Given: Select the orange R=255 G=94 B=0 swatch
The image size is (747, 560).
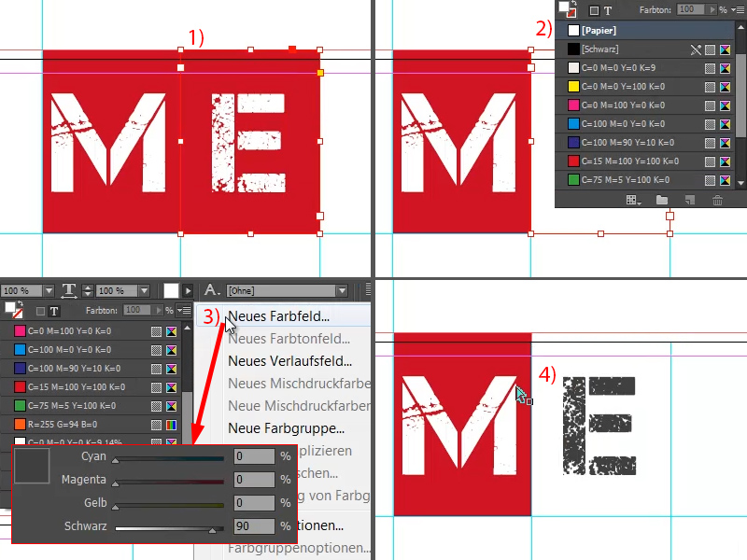Looking at the screenshot, I should [x=91, y=425].
